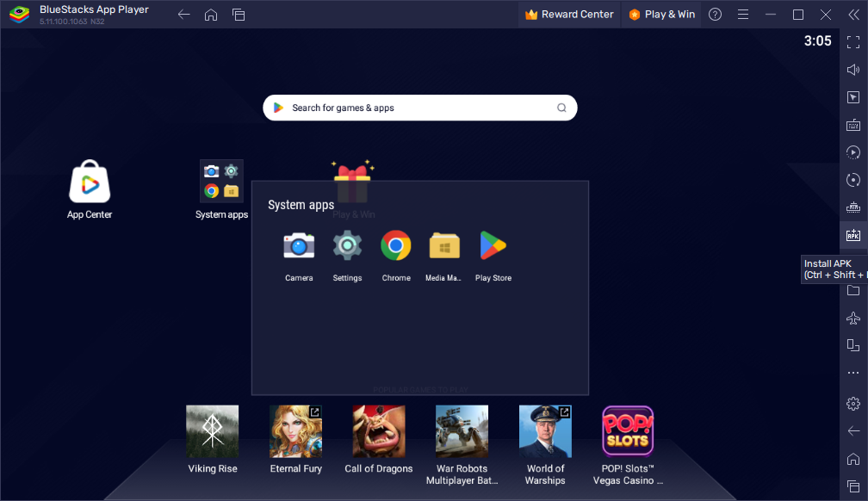Image resolution: width=868 pixels, height=501 pixels.
Task: Open the hamburger menu in title bar
Action: point(743,15)
